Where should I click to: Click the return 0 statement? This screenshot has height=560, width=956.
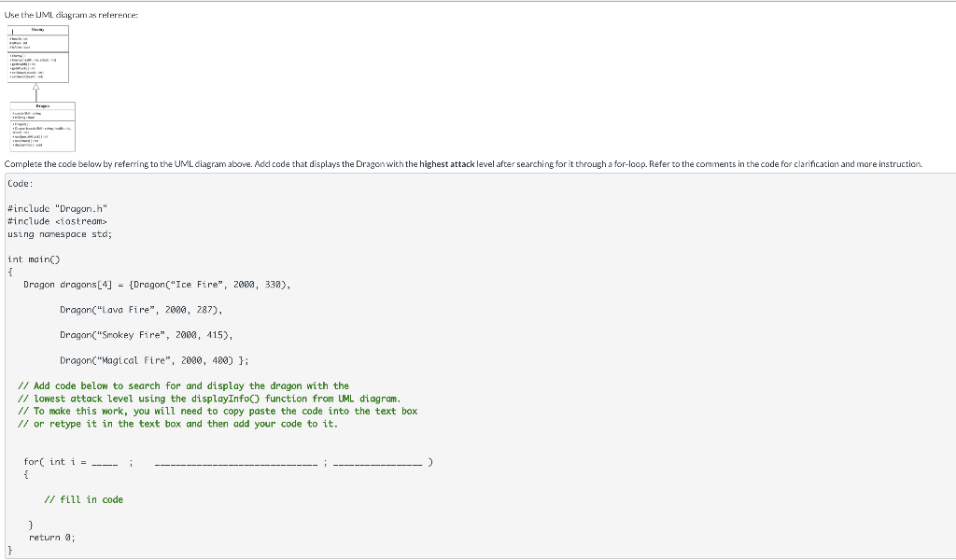pyautogui.click(x=51, y=537)
